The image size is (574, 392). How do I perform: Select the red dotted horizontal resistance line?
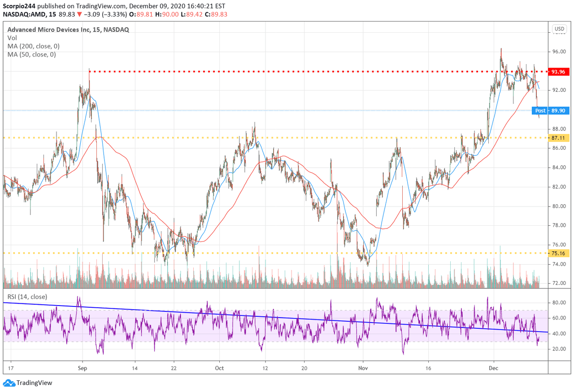318,71
